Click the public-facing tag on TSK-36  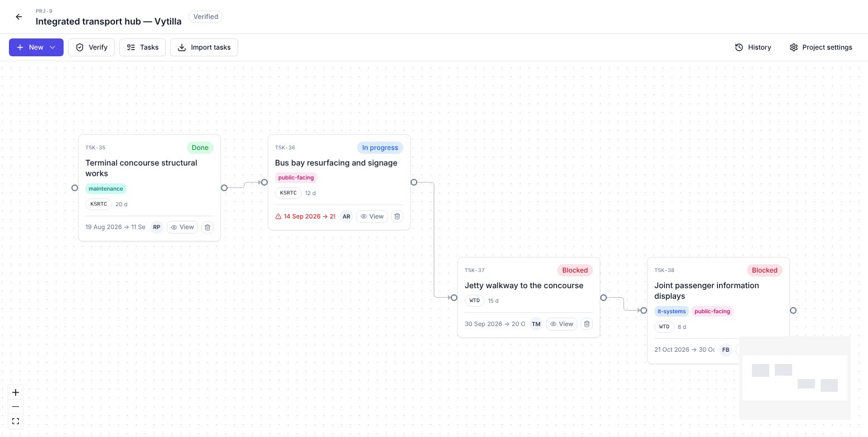(296, 178)
